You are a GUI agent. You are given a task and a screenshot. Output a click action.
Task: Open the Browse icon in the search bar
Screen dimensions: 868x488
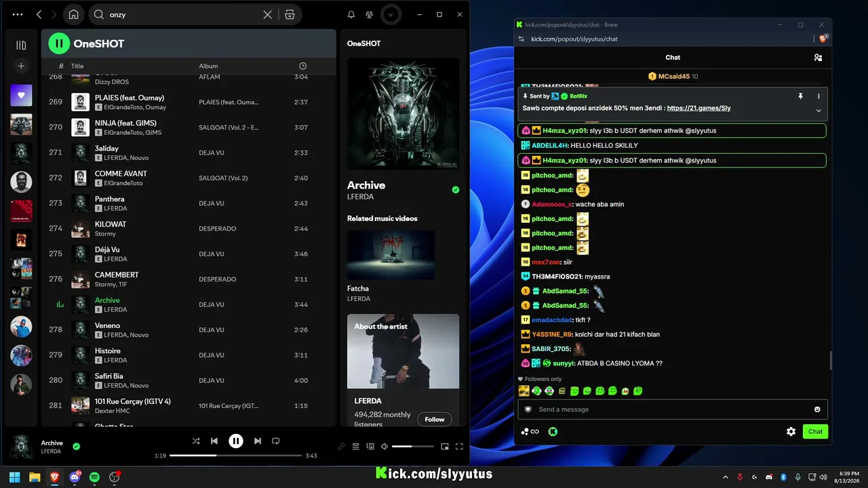pos(290,14)
